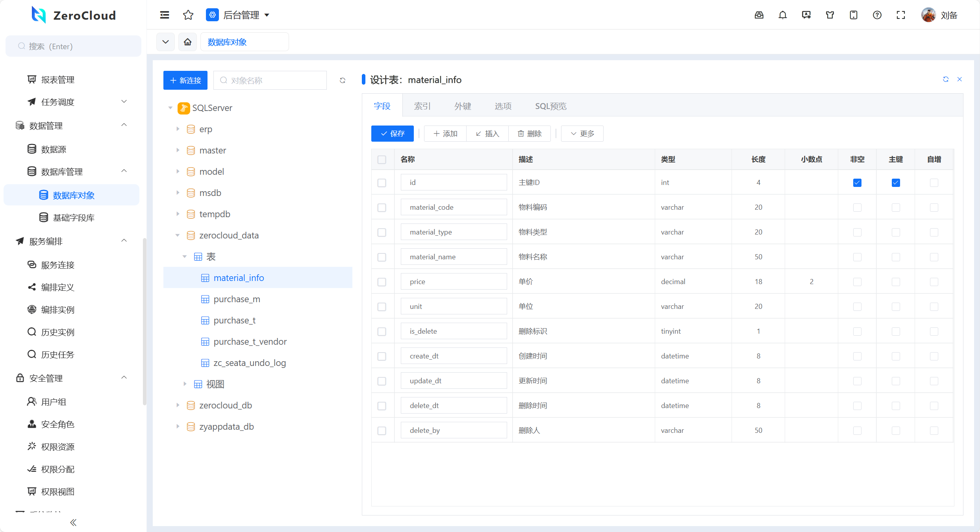Image resolution: width=980 pixels, height=532 pixels.
Task: Enter fullscreen mode via expand icon
Action: coord(900,15)
